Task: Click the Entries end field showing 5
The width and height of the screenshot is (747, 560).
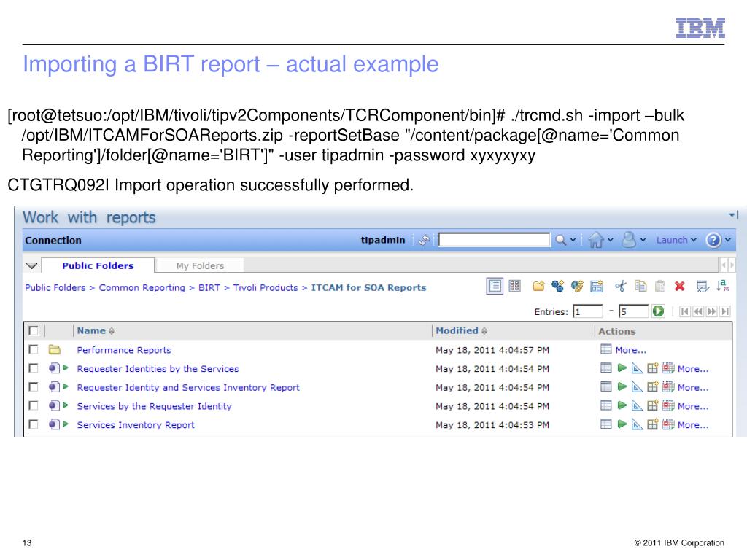Action: [x=633, y=311]
